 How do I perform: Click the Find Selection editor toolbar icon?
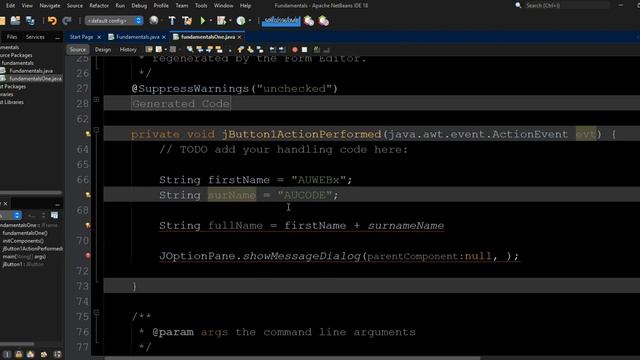coord(190,50)
